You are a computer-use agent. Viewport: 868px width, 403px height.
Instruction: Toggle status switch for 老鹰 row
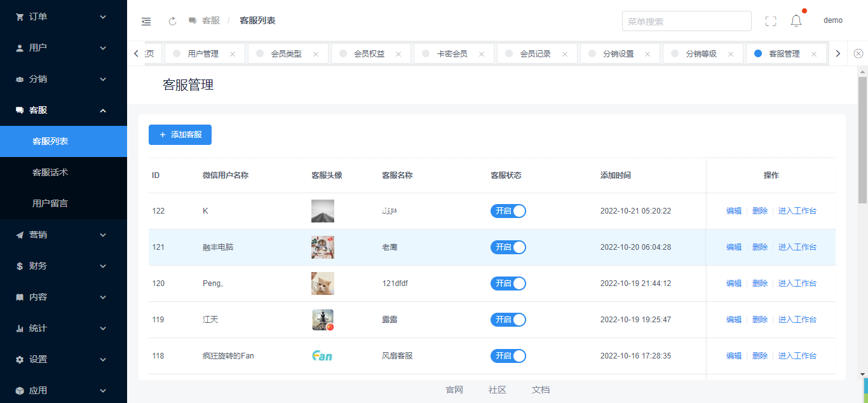[x=508, y=247]
